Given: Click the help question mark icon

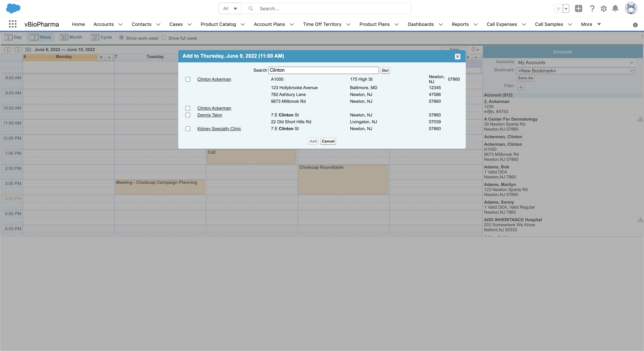Looking at the screenshot, I should tap(592, 8).
